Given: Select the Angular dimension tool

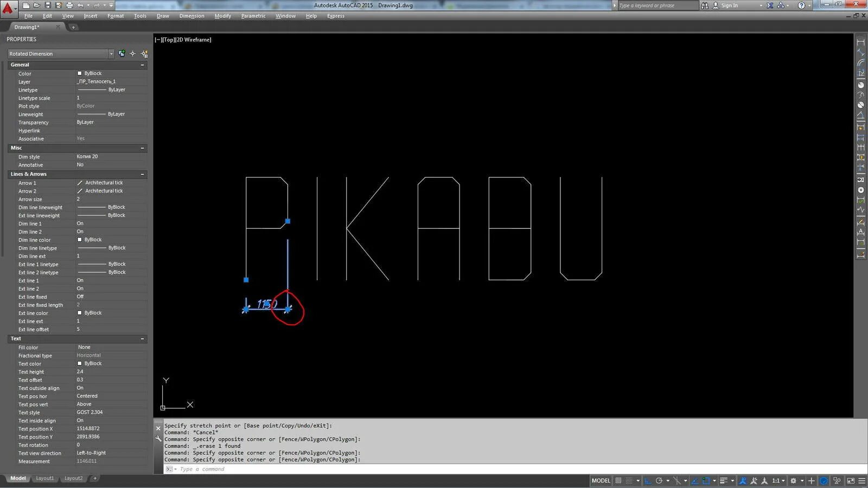Looking at the screenshot, I should point(860,115).
